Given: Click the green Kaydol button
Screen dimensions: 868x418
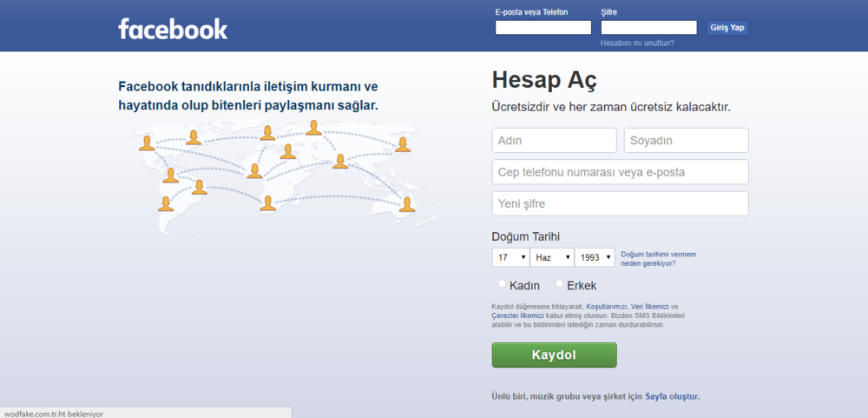Looking at the screenshot, I should 554,355.
